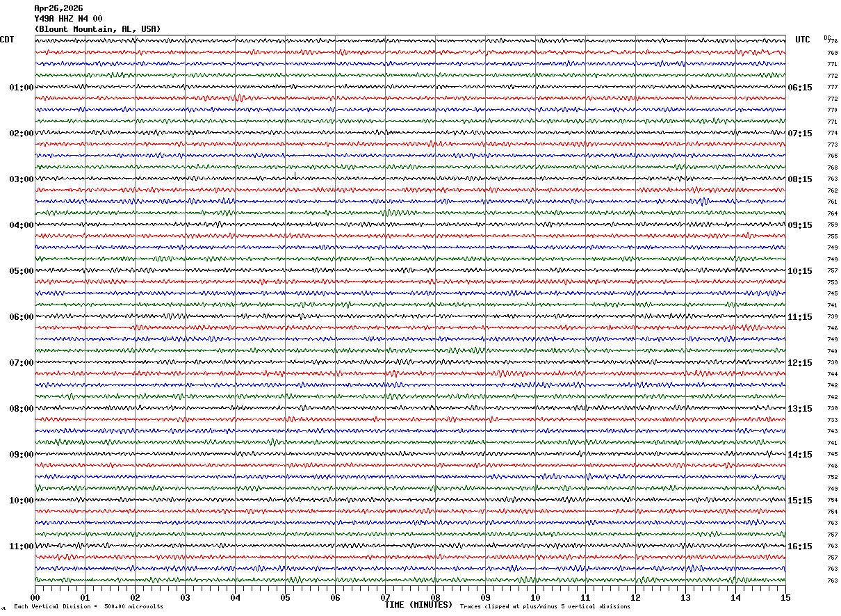Click the DC offset value "753"
The width and height of the screenshot is (841, 616).
tap(833, 282)
